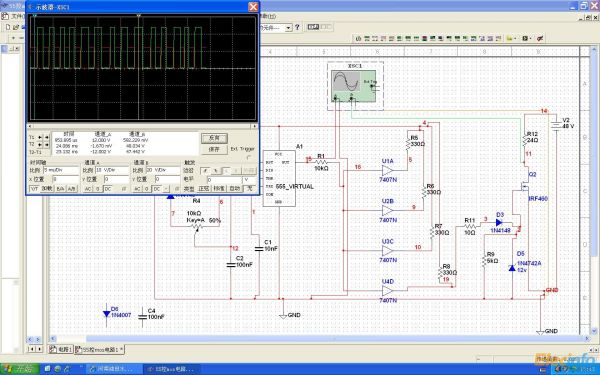Toggle the simulation run switch
Viewport: 600px width, 375px height.
(x=313, y=27)
